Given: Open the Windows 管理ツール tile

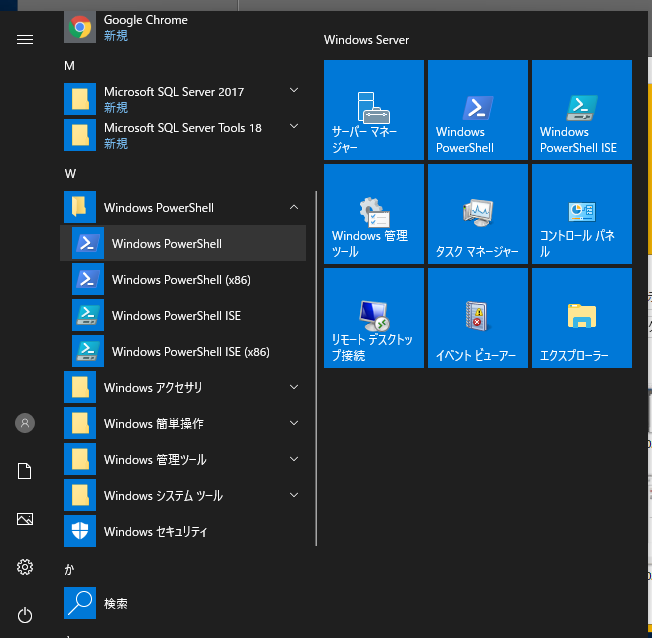Looking at the screenshot, I should [374, 214].
